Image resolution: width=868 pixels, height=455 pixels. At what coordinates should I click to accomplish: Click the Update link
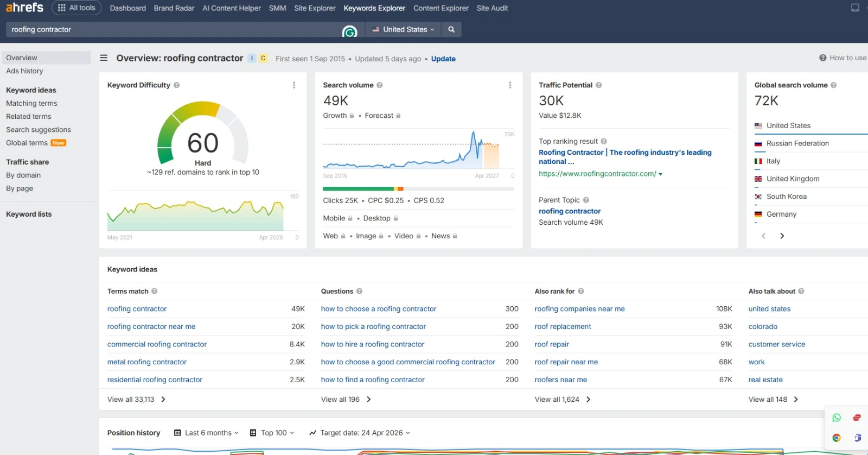(443, 59)
